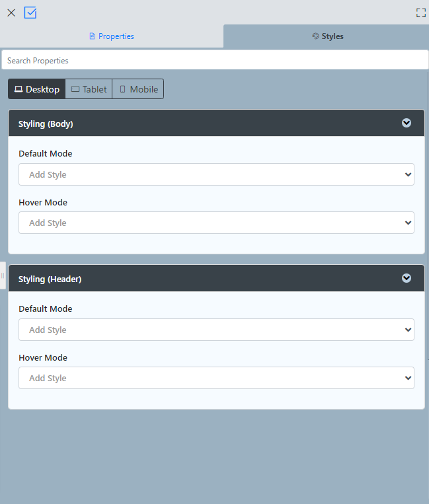Click the Styling (Header) panel title
Viewport: 429px width, 504px height.
pos(50,279)
